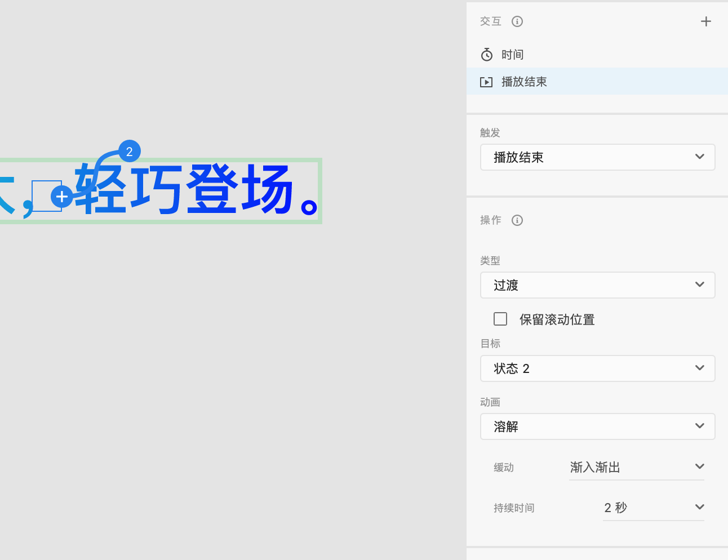Select the 轻巧登场 text on the canvas
Screen dimensions: 728x560
186,190
